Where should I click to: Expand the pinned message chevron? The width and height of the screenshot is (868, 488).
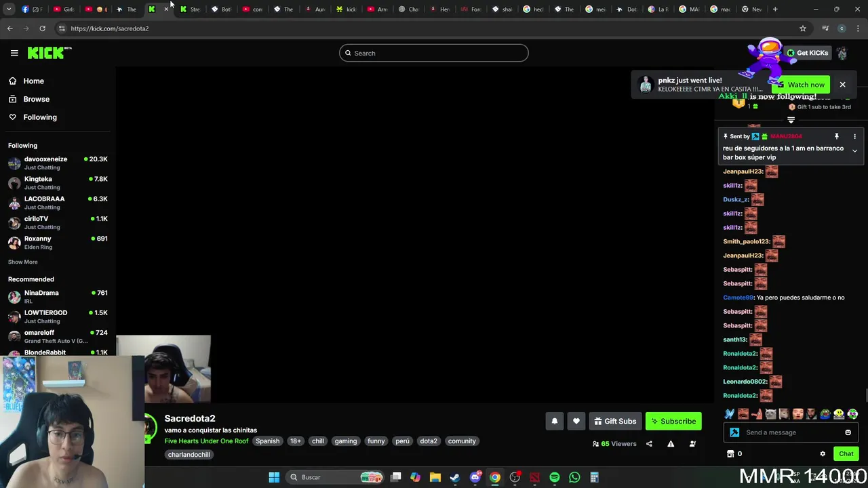point(854,150)
